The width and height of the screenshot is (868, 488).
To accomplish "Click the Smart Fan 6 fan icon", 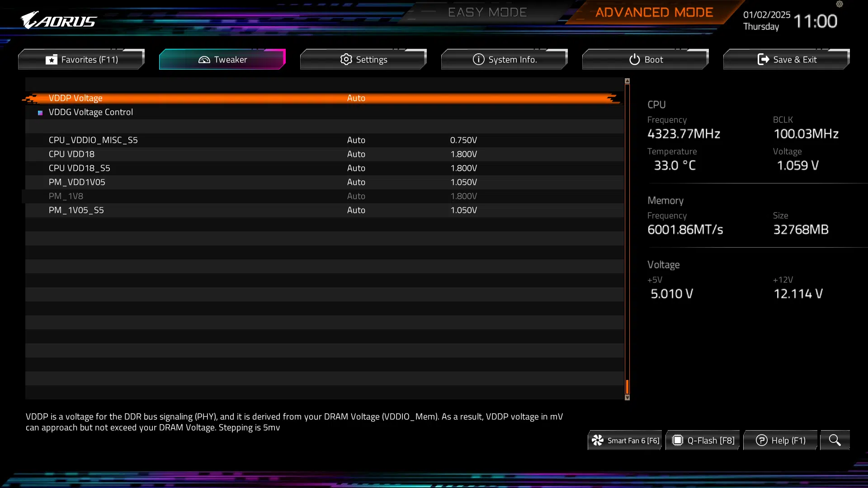I will tap(598, 440).
